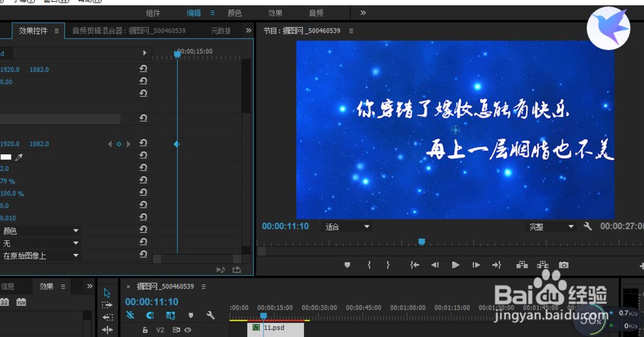Click white color swatch
Image resolution: width=644 pixels, height=337 pixels.
tap(6, 157)
